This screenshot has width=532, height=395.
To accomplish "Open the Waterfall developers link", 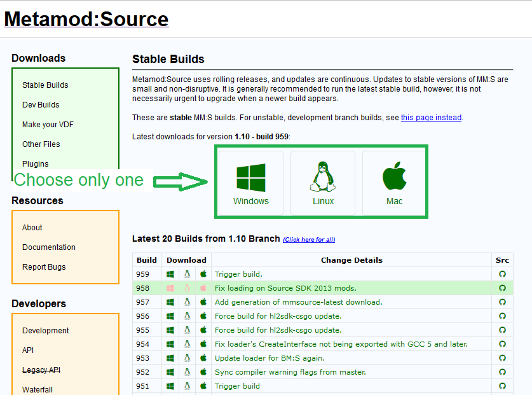I will (x=38, y=389).
